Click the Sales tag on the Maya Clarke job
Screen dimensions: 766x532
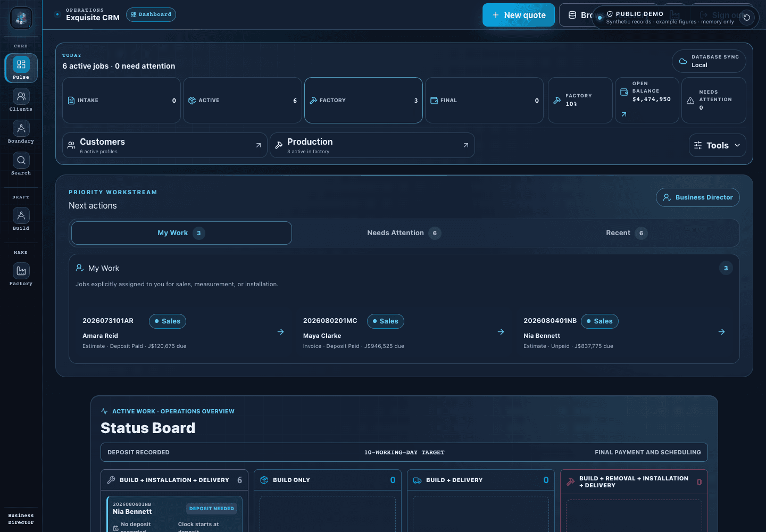[x=386, y=321]
